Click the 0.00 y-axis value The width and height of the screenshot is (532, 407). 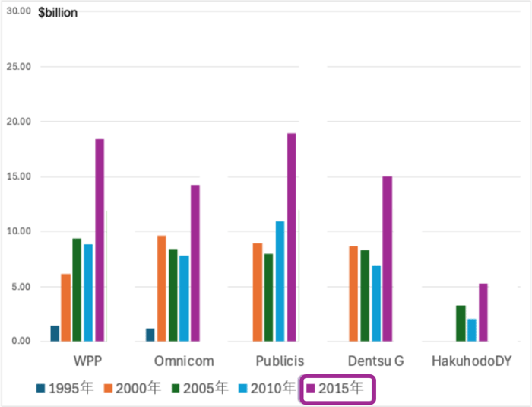21,341
